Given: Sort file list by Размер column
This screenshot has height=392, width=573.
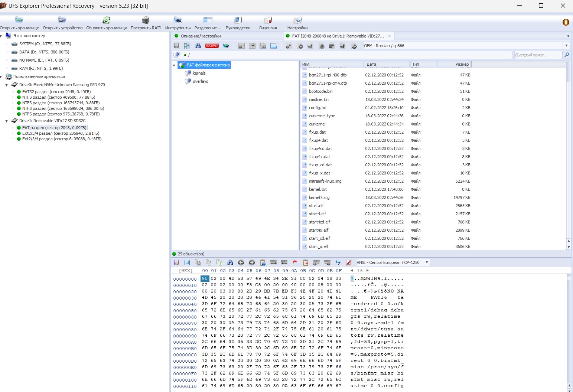Looking at the screenshot, I should click(x=454, y=64).
